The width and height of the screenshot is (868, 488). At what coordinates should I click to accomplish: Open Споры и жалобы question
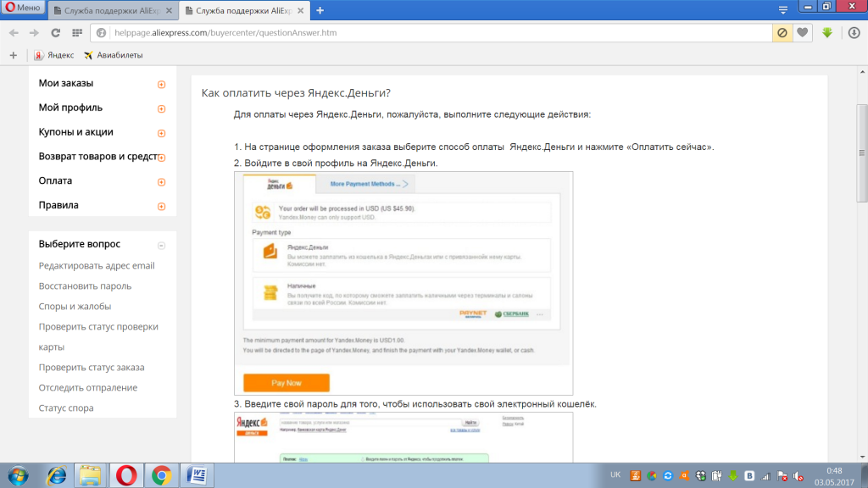(x=75, y=307)
